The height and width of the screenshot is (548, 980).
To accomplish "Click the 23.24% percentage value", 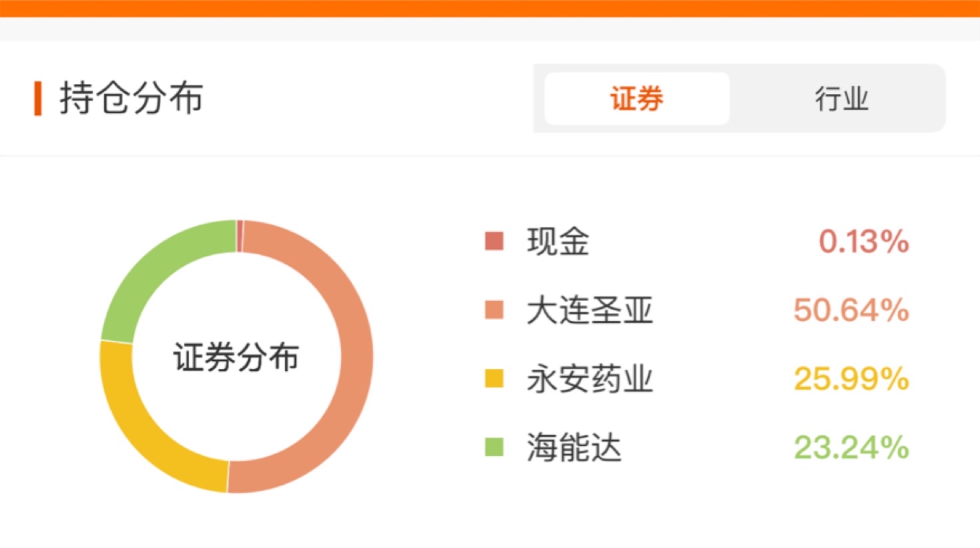I will pos(851,447).
